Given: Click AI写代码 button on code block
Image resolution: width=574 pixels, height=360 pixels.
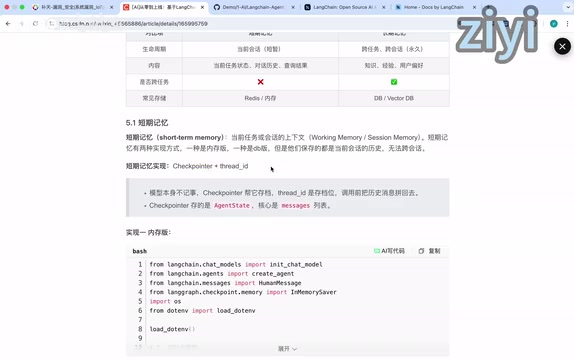Looking at the screenshot, I should coord(389,251).
